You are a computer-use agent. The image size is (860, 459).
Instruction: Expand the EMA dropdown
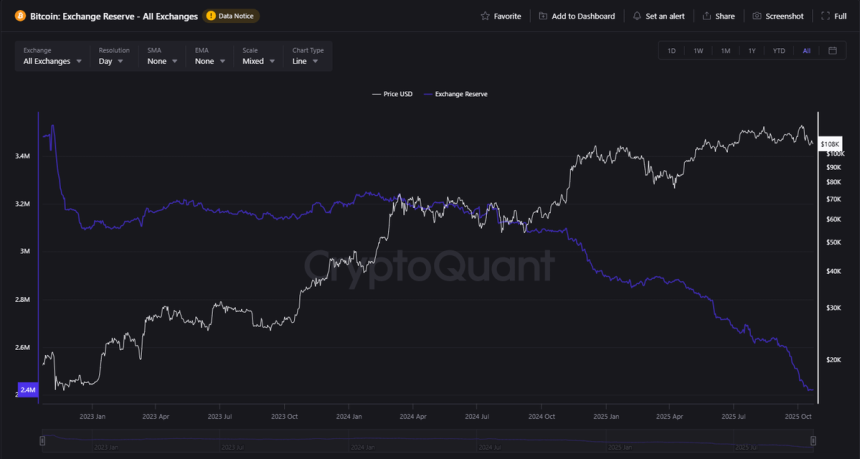pyautogui.click(x=210, y=61)
